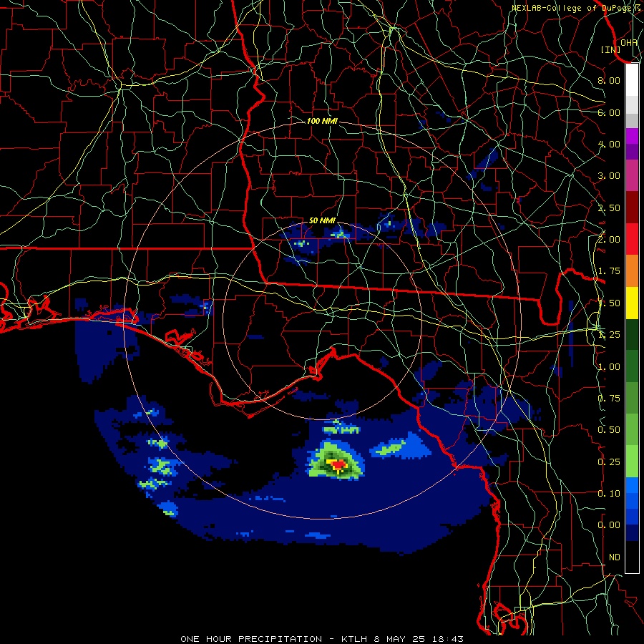Pick the dark red legend swatch near 2.50
Image resolution: width=644 pixels, height=644 pixels.
click(632, 208)
